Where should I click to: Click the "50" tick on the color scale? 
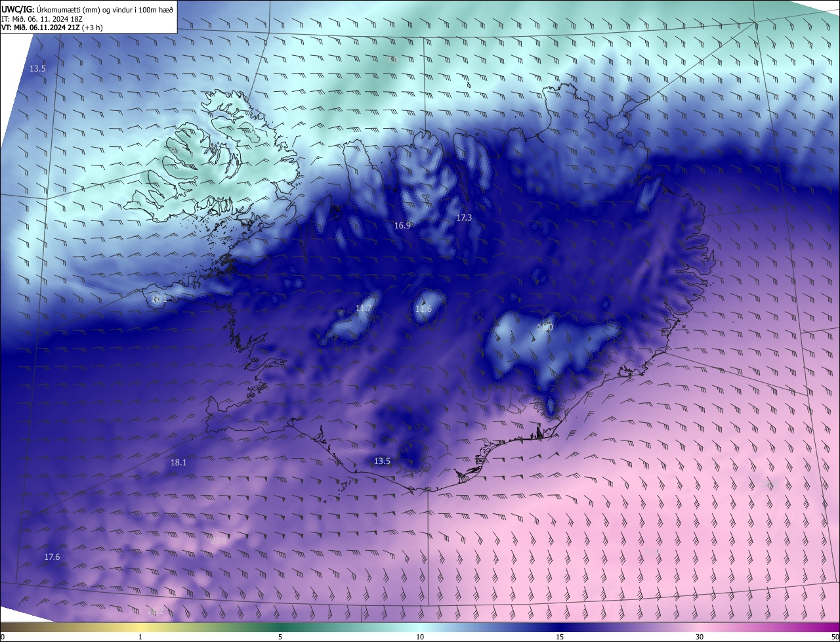coord(835,637)
